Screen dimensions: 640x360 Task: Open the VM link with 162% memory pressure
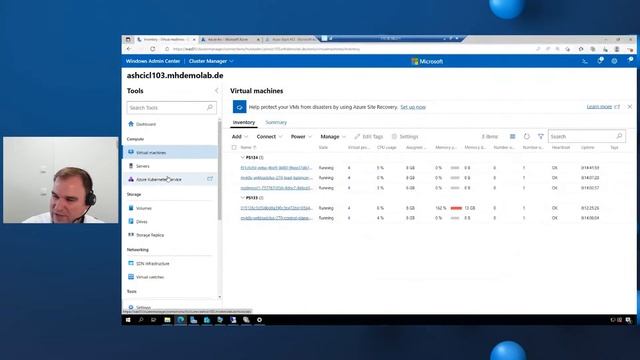276,208
